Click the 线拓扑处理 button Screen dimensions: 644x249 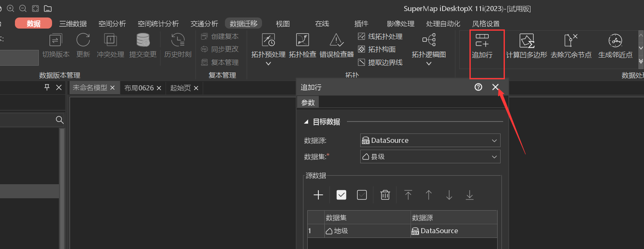tap(380, 37)
